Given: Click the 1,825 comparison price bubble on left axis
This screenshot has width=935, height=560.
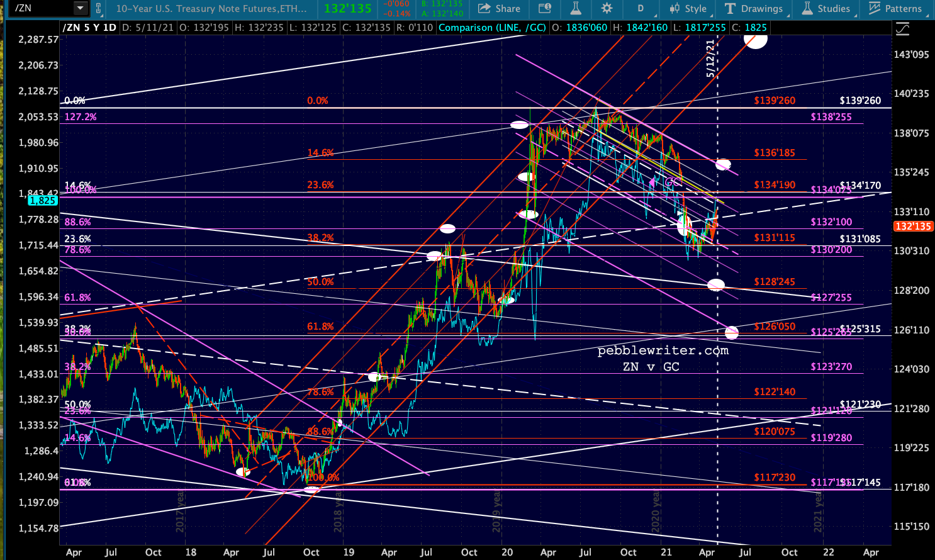Looking at the screenshot, I should 43,200.
